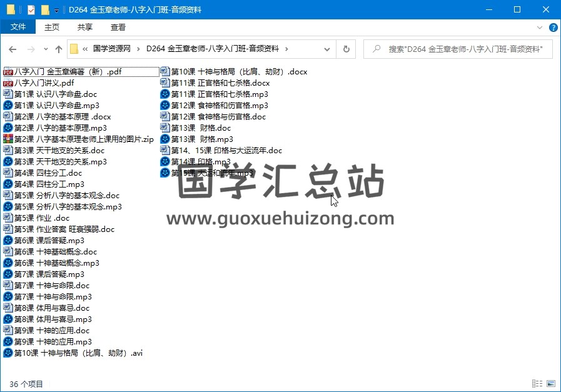The height and width of the screenshot is (392, 561).
Task: Open Customize Quick Access Toolbar dropdown
Action: (56, 10)
